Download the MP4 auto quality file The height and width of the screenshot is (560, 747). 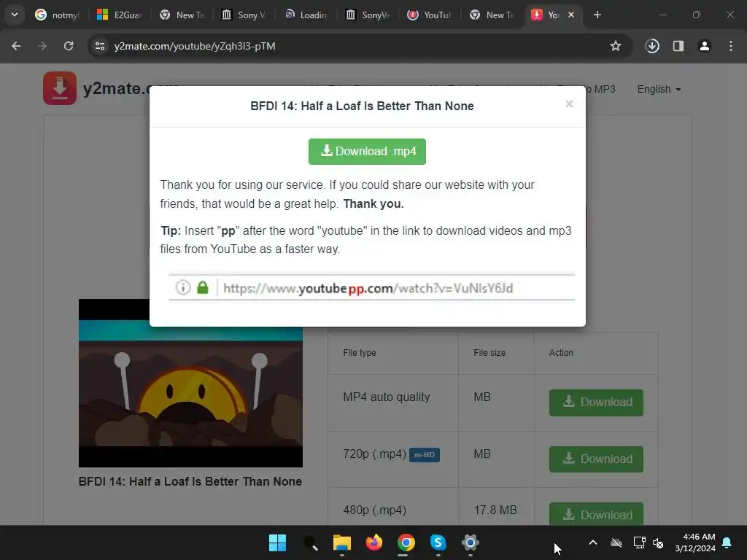pos(596,402)
